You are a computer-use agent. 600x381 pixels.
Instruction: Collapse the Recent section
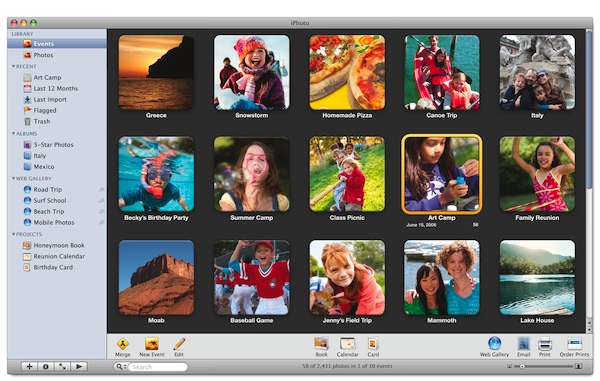(x=13, y=66)
